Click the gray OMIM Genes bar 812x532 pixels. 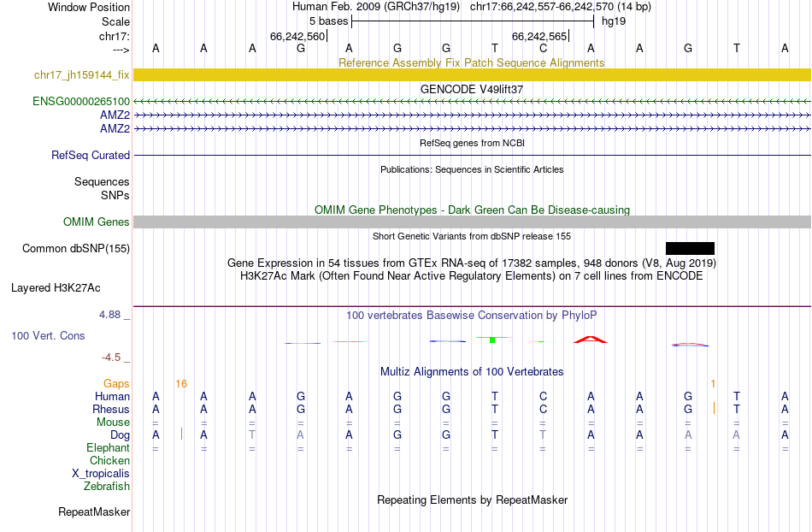472,222
